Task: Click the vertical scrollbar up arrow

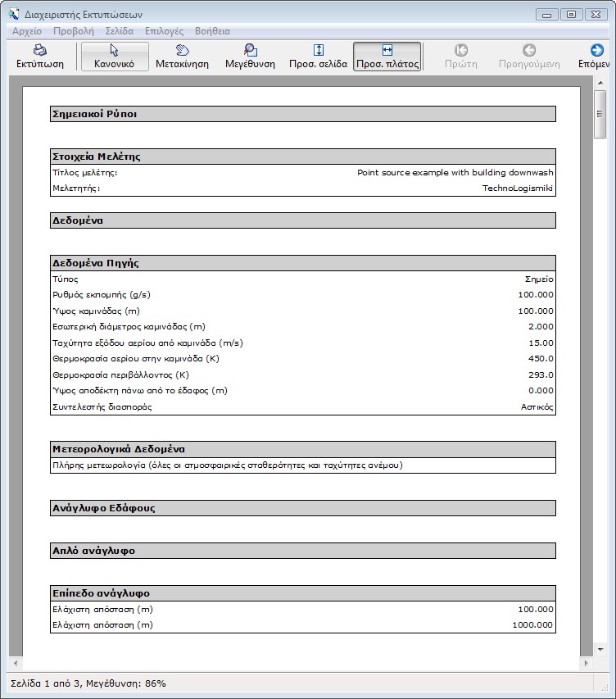Action: tap(600, 83)
